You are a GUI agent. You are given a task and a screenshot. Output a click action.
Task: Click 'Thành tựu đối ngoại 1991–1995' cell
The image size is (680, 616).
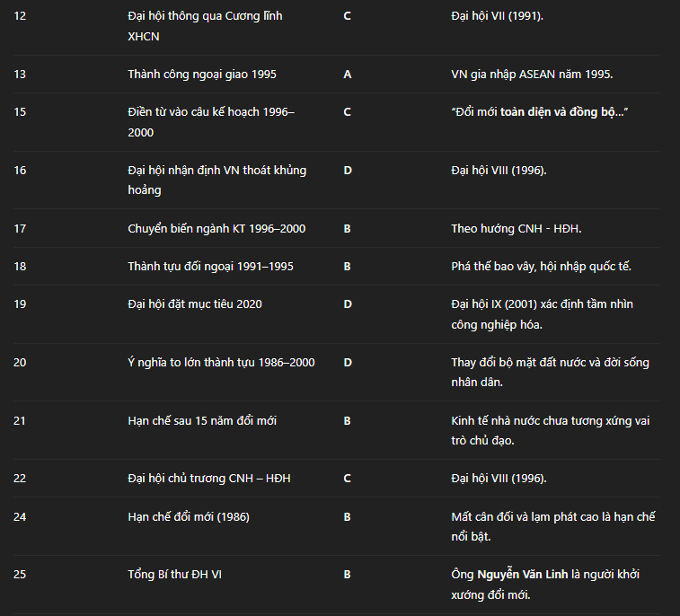(x=210, y=267)
